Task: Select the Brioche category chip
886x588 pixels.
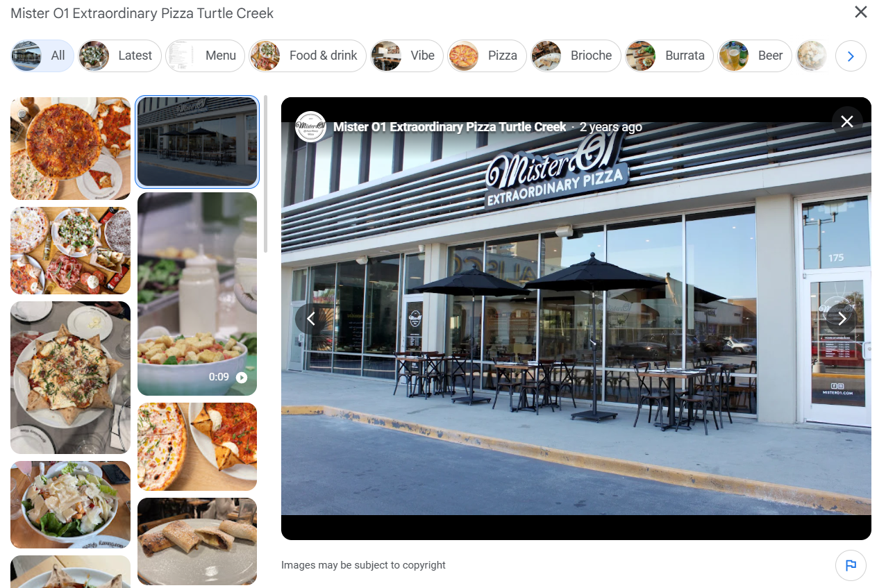Action: click(x=576, y=56)
